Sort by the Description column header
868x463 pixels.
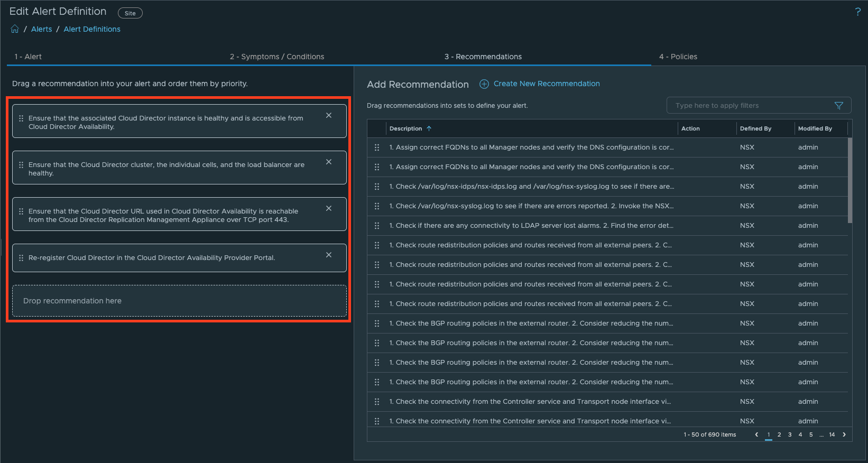pos(405,128)
